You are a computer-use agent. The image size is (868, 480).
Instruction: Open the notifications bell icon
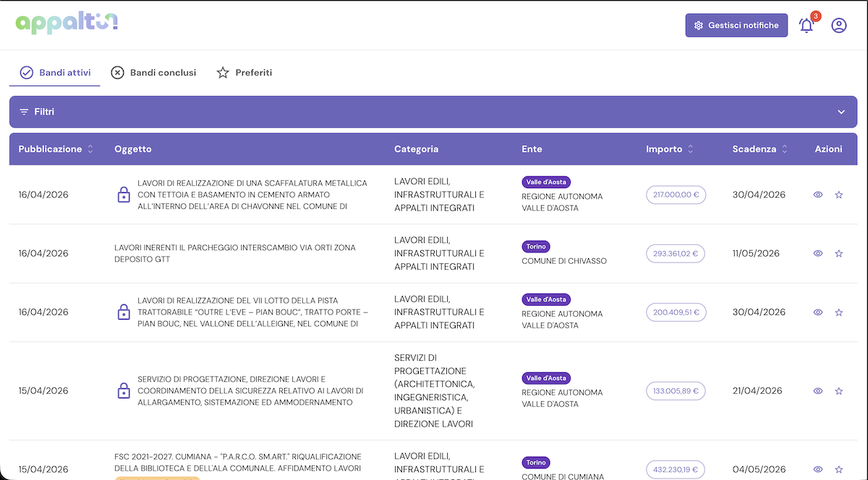(x=806, y=25)
